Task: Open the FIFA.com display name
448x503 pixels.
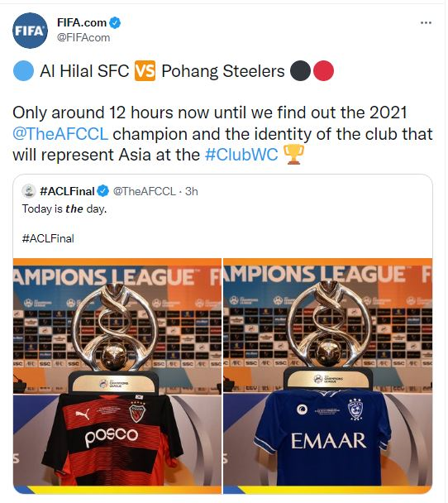Action: click(x=82, y=23)
